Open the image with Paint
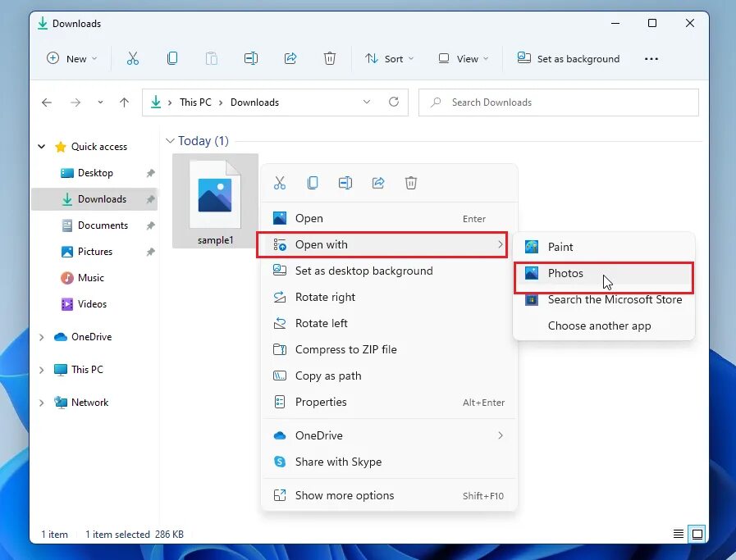 (604, 247)
